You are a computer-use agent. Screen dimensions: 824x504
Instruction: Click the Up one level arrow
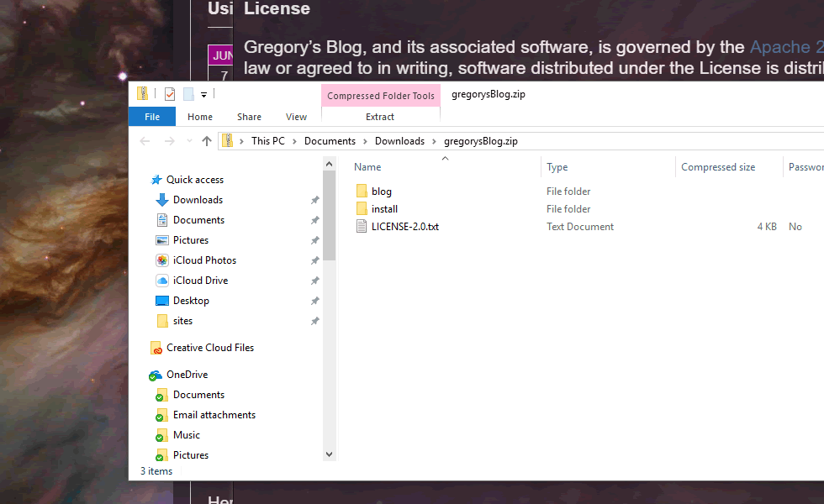pos(207,141)
